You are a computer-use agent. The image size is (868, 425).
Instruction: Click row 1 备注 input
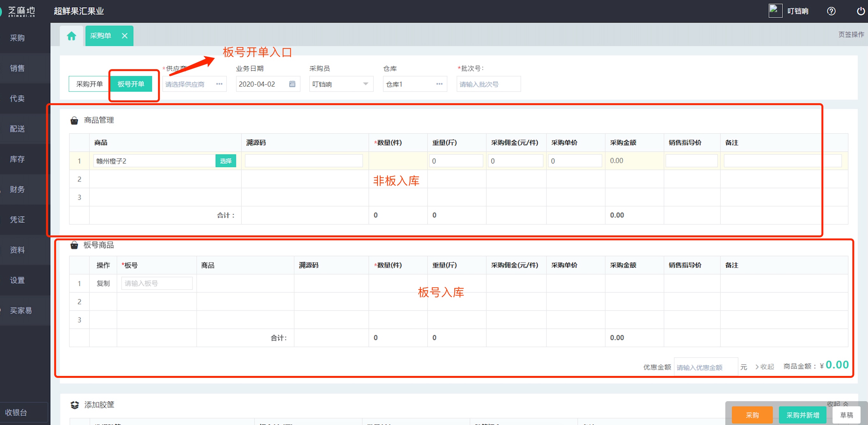point(783,161)
